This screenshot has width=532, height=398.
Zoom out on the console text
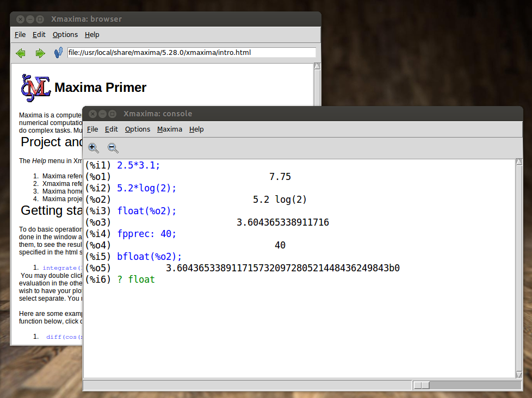[x=113, y=147]
